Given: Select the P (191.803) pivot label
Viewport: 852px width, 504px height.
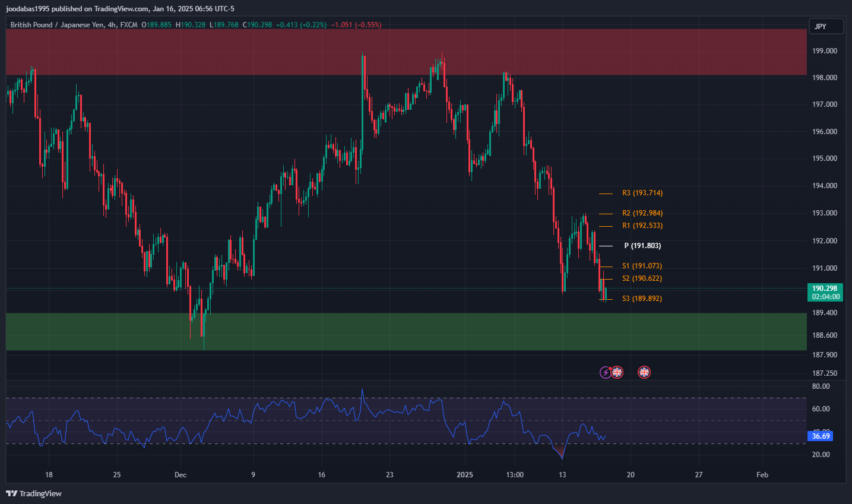Looking at the screenshot, I should click(x=642, y=246).
